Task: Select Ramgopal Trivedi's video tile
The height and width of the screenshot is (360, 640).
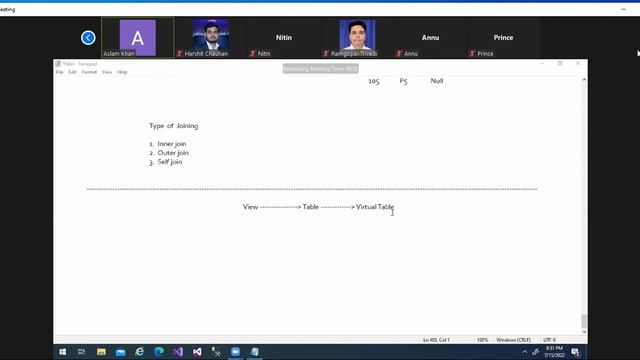Action: click(357, 38)
